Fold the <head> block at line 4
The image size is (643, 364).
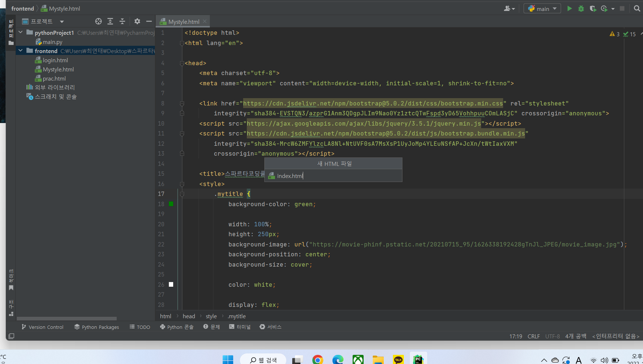182,63
